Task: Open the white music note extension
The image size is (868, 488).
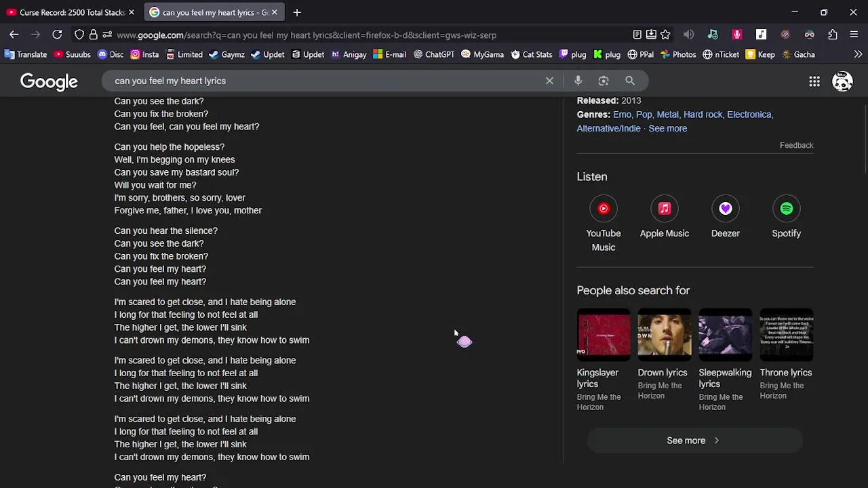Action: 762,35
